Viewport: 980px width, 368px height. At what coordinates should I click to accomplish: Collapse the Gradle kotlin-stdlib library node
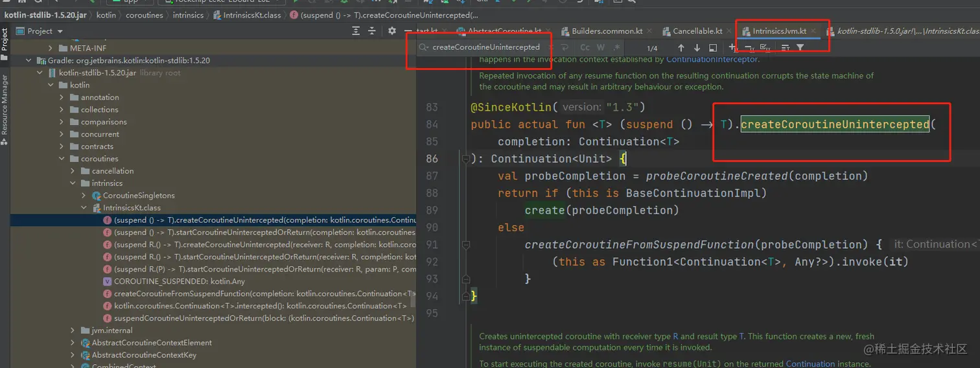click(29, 60)
